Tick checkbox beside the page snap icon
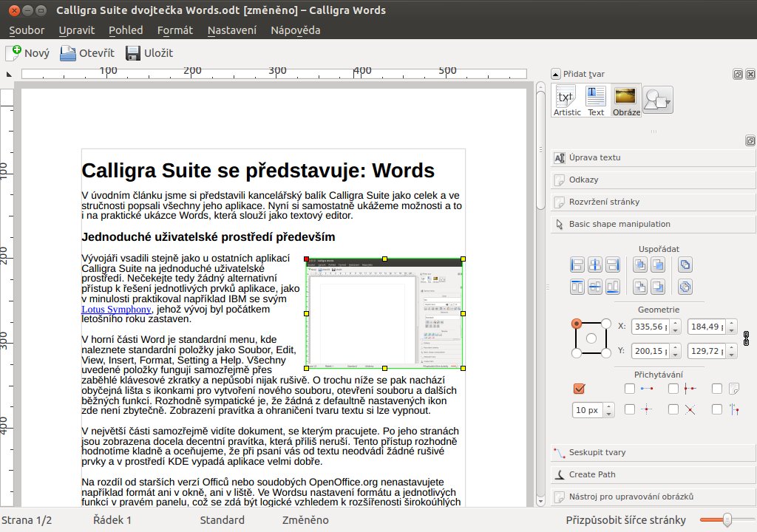This screenshot has height=532, width=757. (x=717, y=389)
